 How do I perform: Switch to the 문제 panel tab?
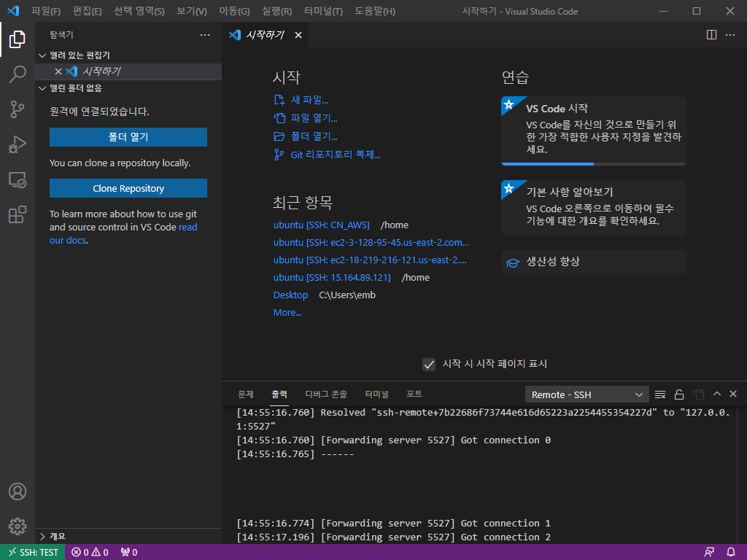[x=246, y=394]
